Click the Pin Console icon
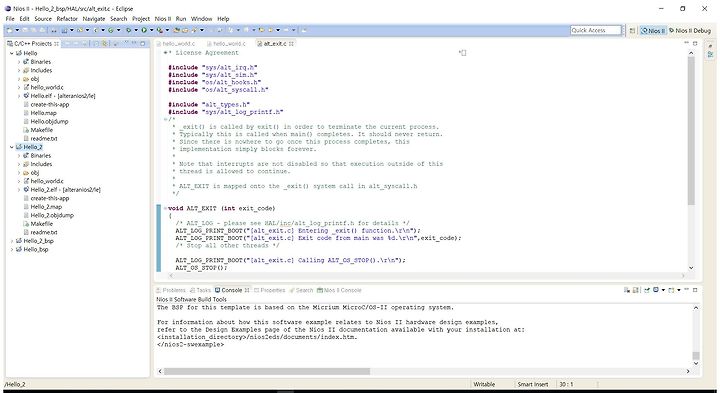Image resolution: width=720 pixels, height=393 pixels. [647, 290]
